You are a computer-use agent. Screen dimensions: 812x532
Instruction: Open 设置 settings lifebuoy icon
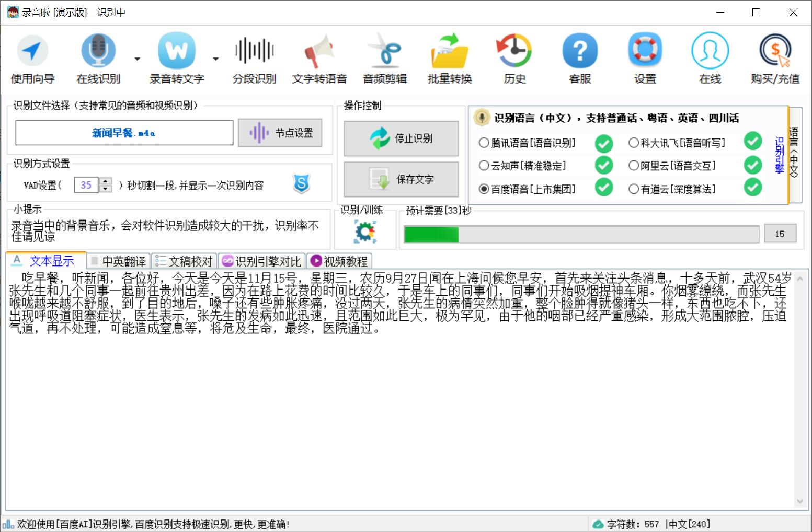[645, 59]
